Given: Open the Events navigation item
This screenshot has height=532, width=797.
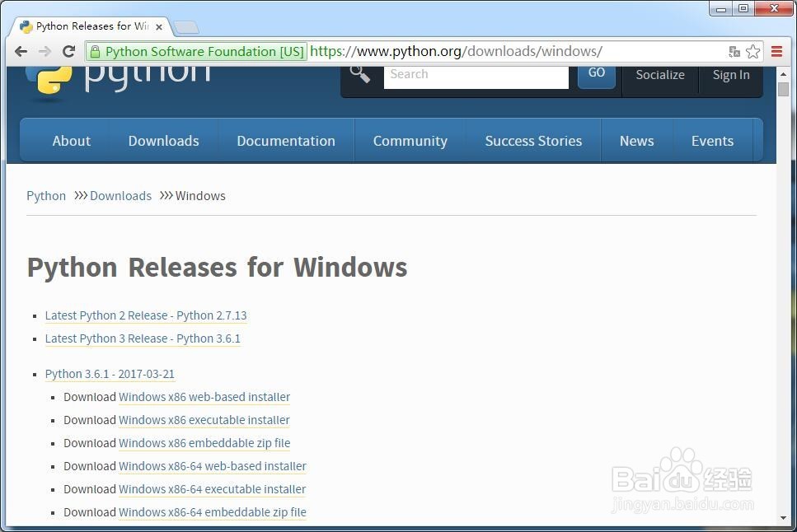Looking at the screenshot, I should [712, 141].
